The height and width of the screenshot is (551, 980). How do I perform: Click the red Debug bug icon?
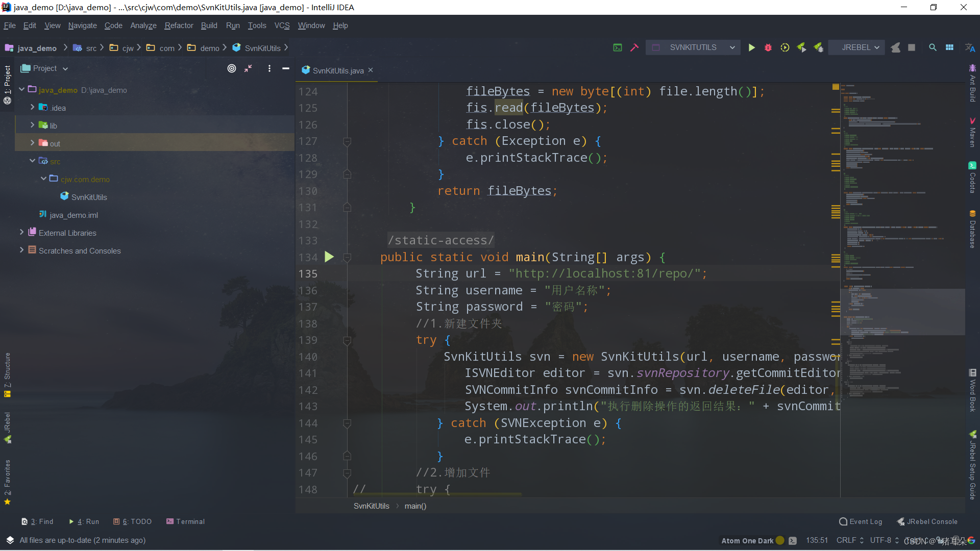(768, 47)
